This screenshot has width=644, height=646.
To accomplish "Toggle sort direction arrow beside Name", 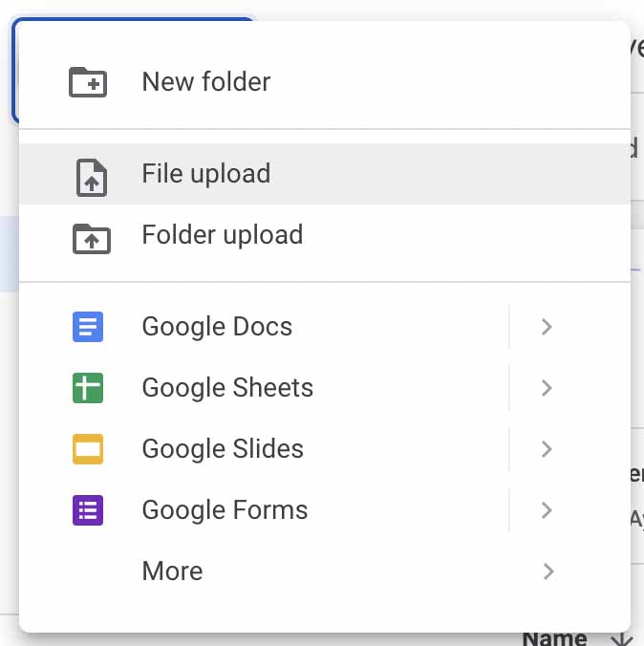I will tap(622, 640).
